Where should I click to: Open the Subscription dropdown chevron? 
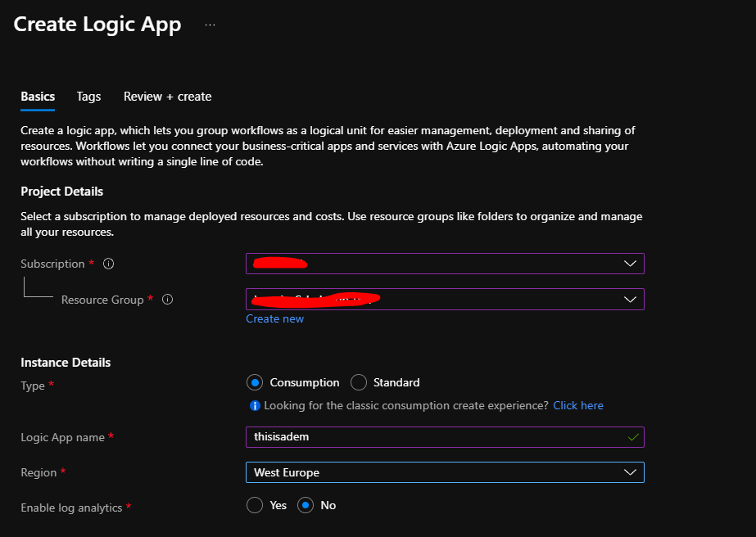click(x=630, y=263)
